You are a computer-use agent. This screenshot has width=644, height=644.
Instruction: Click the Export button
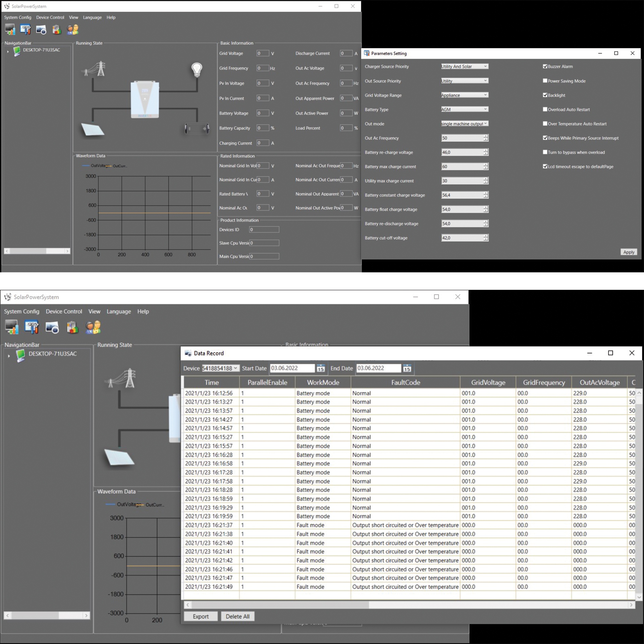(201, 616)
